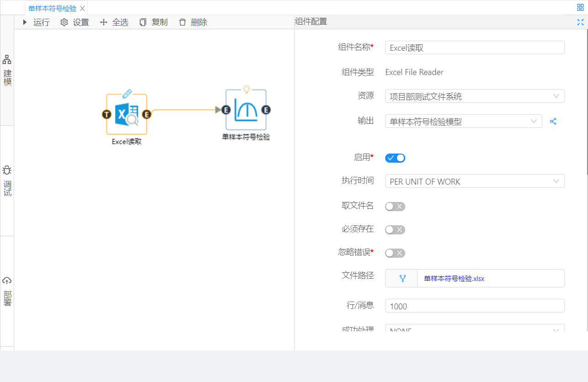Click the share icon beside 输出 field

tap(553, 121)
